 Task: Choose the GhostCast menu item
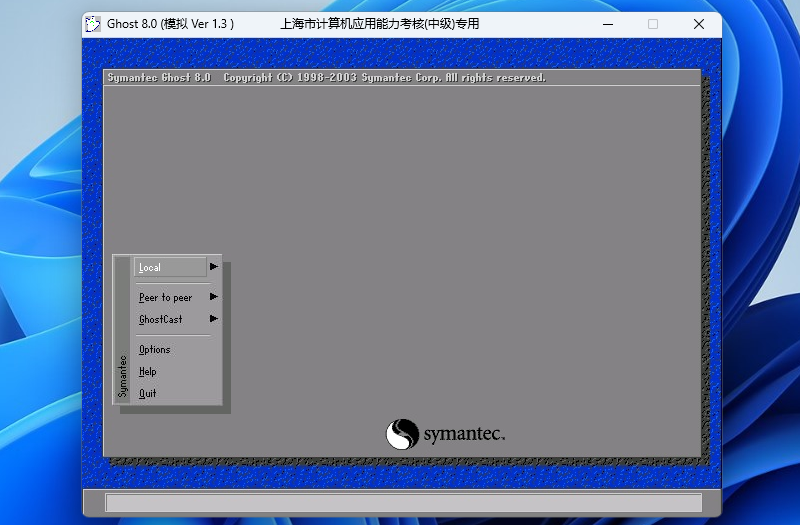pos(160,319)
